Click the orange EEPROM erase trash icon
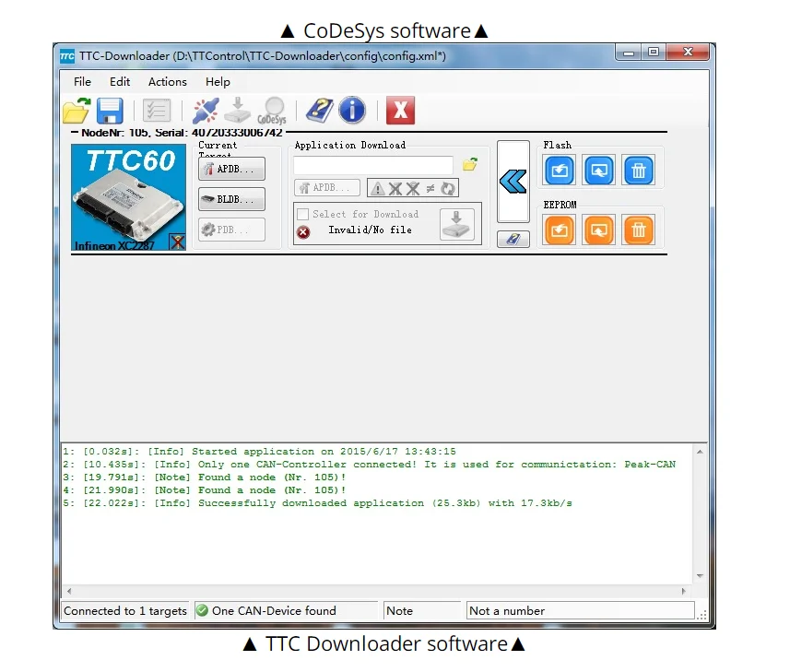The height and width of the screenshot is (672, 790). (x=638, y=230)
